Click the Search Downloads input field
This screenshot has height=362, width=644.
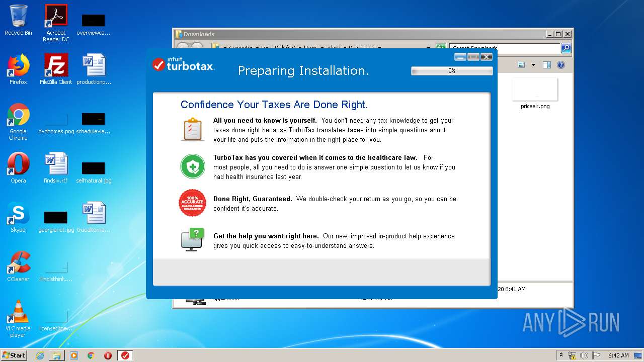505,48
